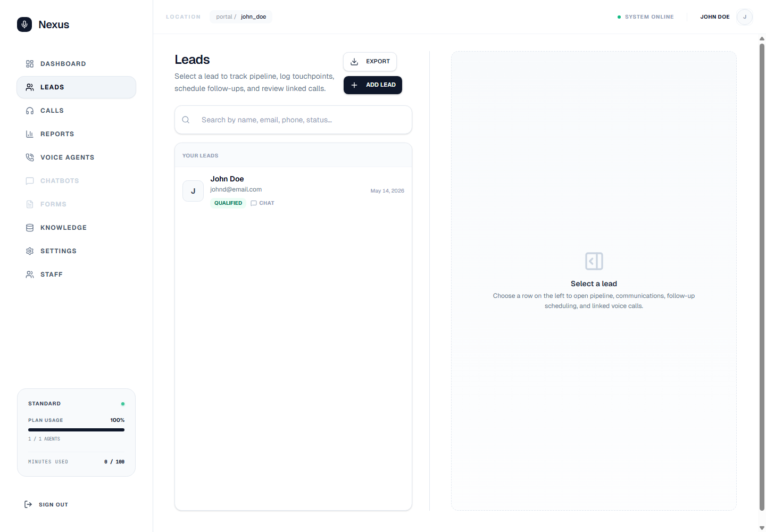Click the SYSTEM ONLINE status text
The height and width of the screenshot is (532, 766).
tap(649, 17)
